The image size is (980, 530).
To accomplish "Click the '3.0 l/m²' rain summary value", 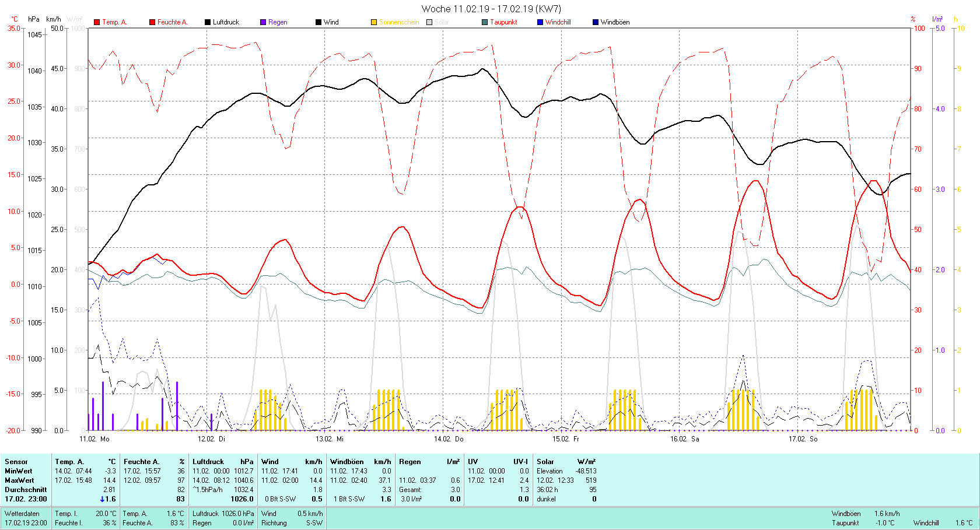I will 411,499.
